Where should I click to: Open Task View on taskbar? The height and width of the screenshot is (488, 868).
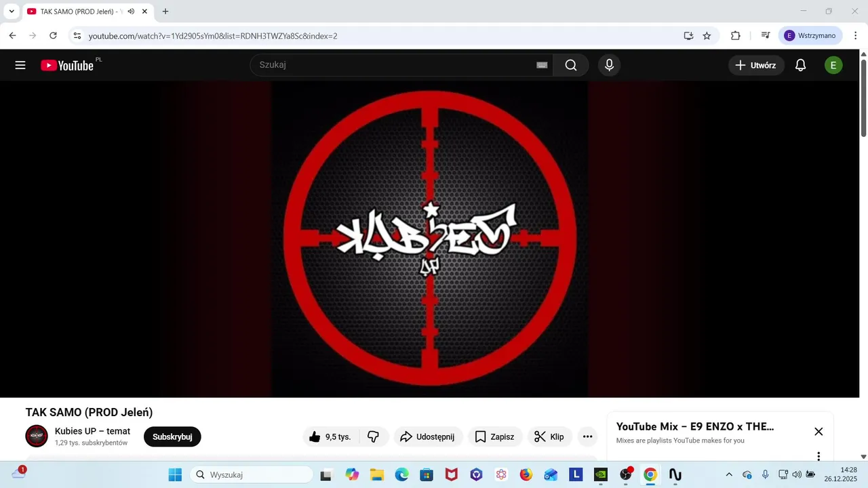(326, 474)
